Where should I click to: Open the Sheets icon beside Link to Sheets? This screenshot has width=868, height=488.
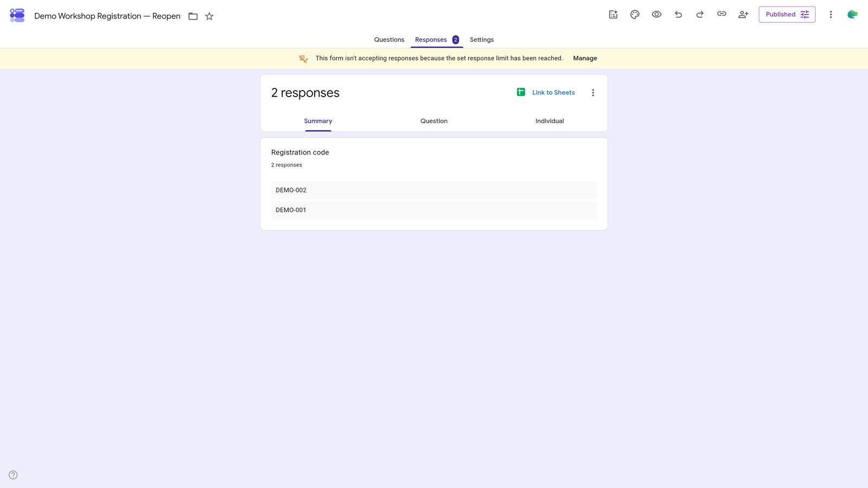521,92
